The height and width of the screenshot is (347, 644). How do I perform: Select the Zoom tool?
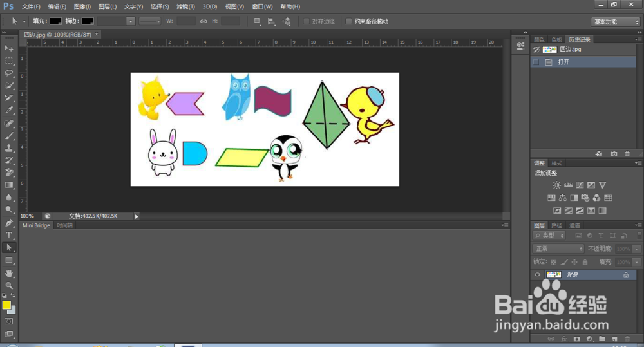coord(8,285)
